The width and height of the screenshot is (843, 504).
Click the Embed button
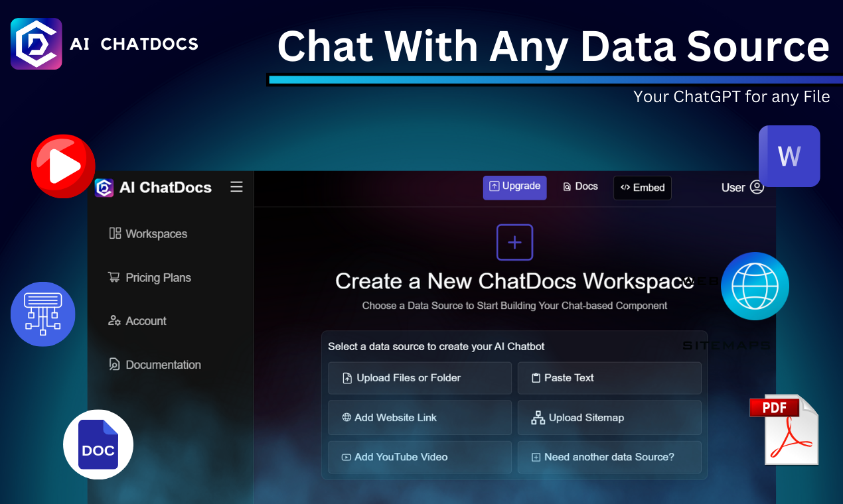coord(643,188)
